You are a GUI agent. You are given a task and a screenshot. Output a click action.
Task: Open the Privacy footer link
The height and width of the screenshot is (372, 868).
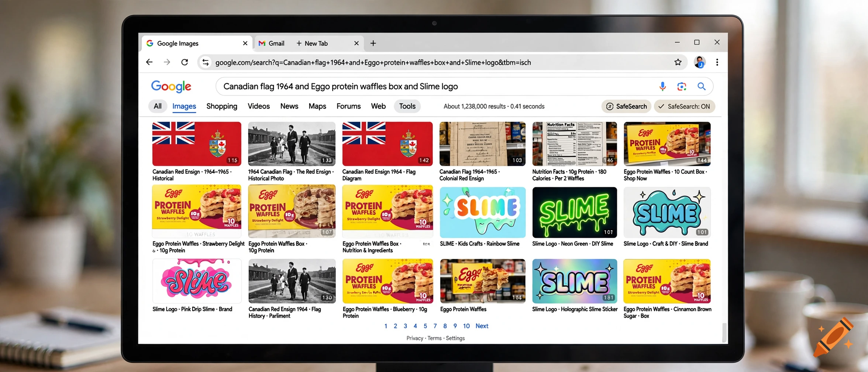click(414, 338)
